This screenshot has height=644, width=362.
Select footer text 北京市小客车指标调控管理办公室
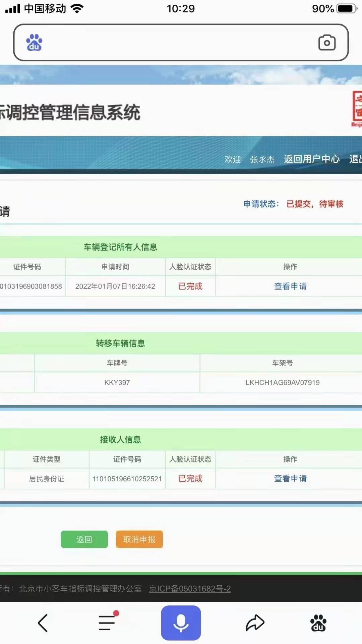pos(80,589)
